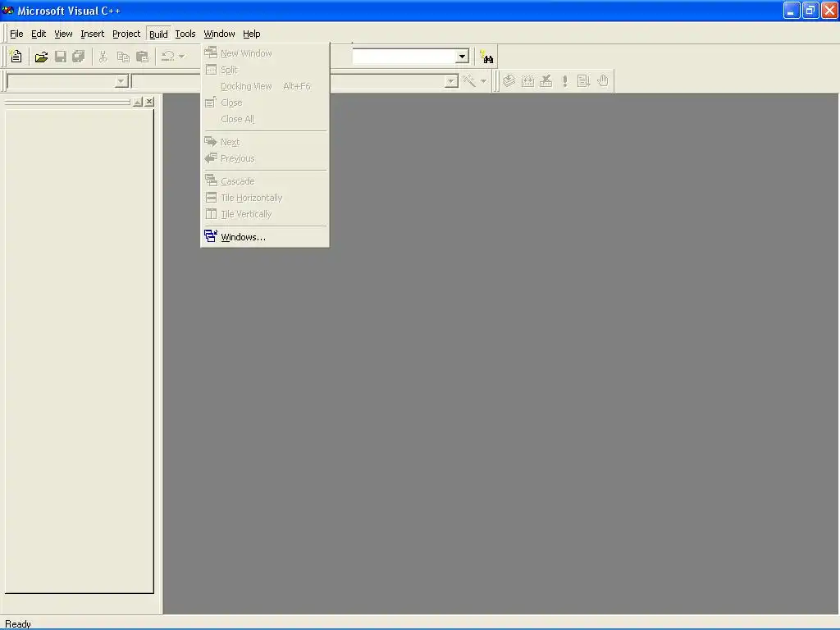The width and height of the screenshot is (840, 630).
Task: Open the Insert menu
Action: pos(92,34)
